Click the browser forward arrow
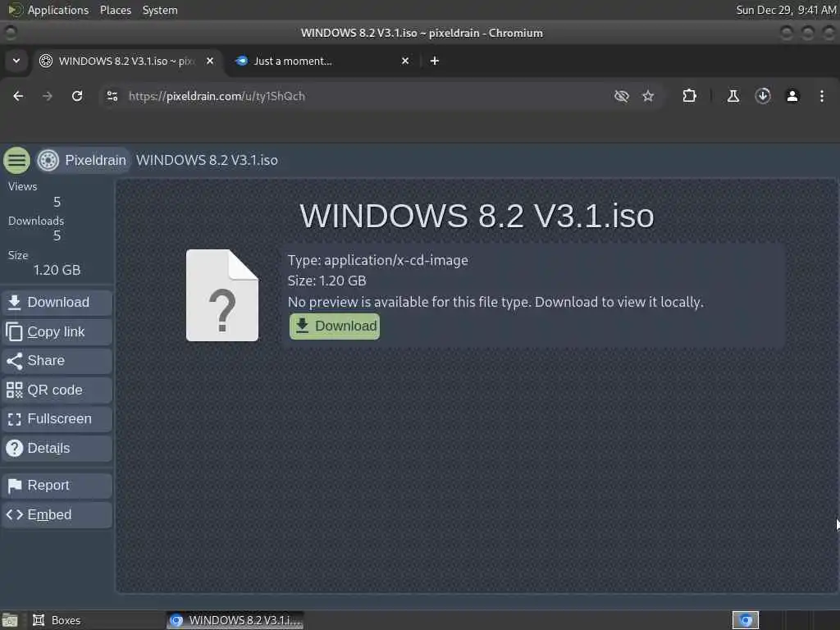The image size is (840, 630). [47, 96]
